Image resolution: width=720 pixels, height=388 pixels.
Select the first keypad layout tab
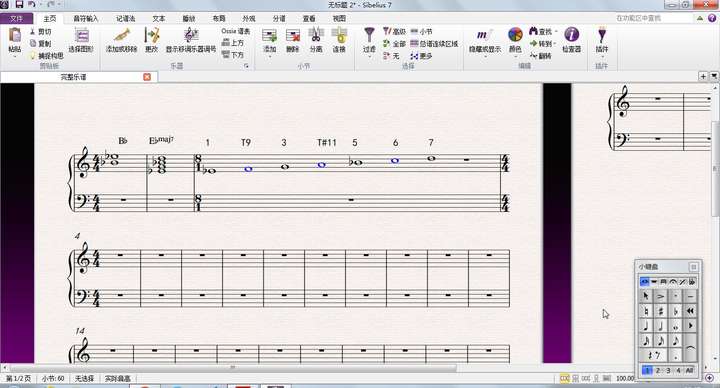[x=645, y=281]
